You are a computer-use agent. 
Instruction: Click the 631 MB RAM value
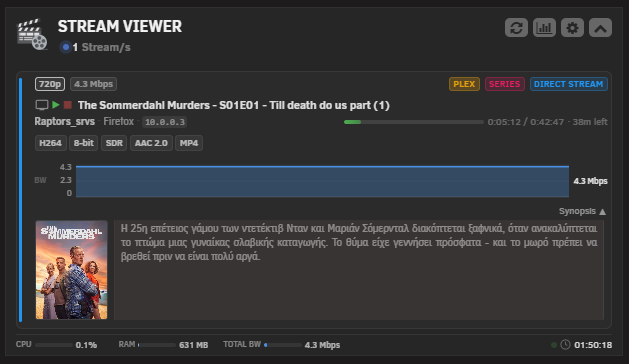[x=193, y=345]
